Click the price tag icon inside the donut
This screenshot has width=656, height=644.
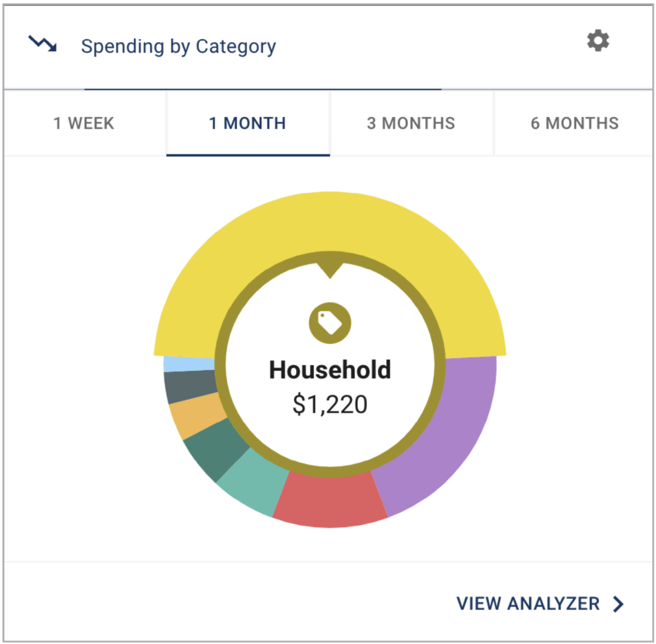pyautogui.click(x=330, y=323)
